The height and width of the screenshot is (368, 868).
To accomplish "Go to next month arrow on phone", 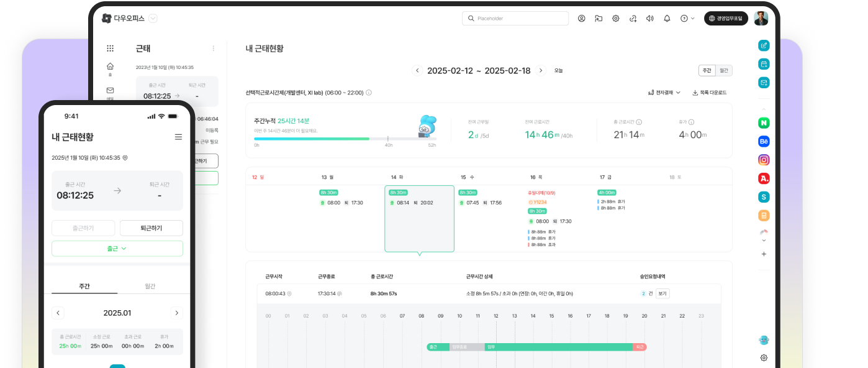I will point(176,313).
